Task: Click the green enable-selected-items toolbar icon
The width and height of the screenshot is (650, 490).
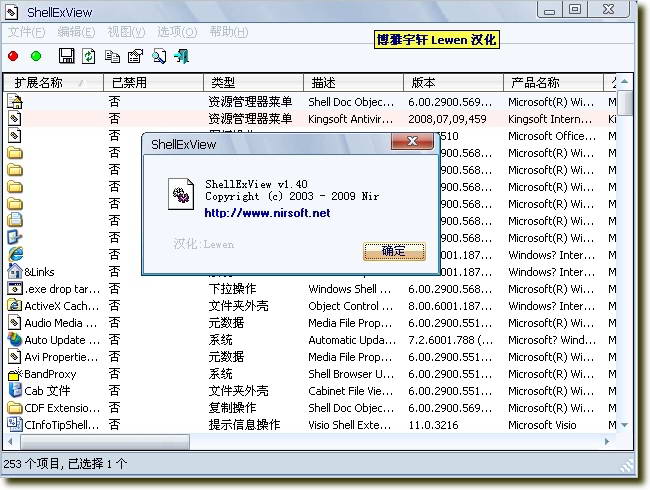Action: pyautogui.click(x=36, y=56)
